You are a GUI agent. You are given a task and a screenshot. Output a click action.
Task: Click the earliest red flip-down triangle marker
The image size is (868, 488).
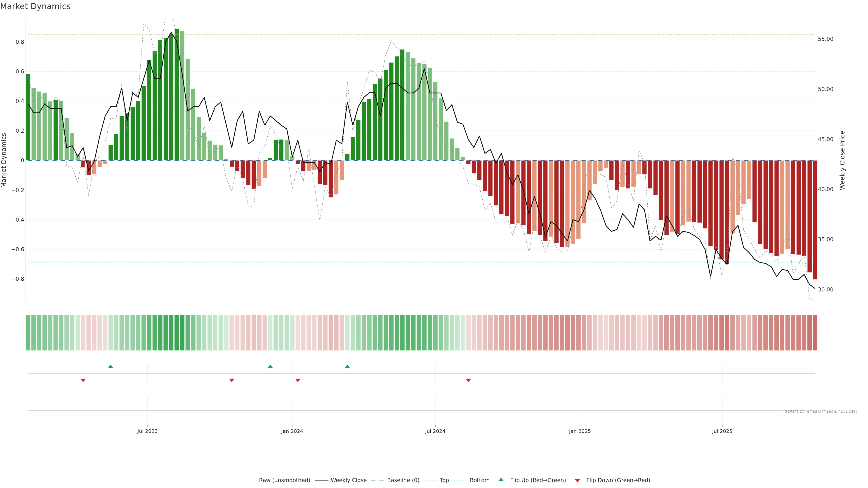[x=83, y=380]
